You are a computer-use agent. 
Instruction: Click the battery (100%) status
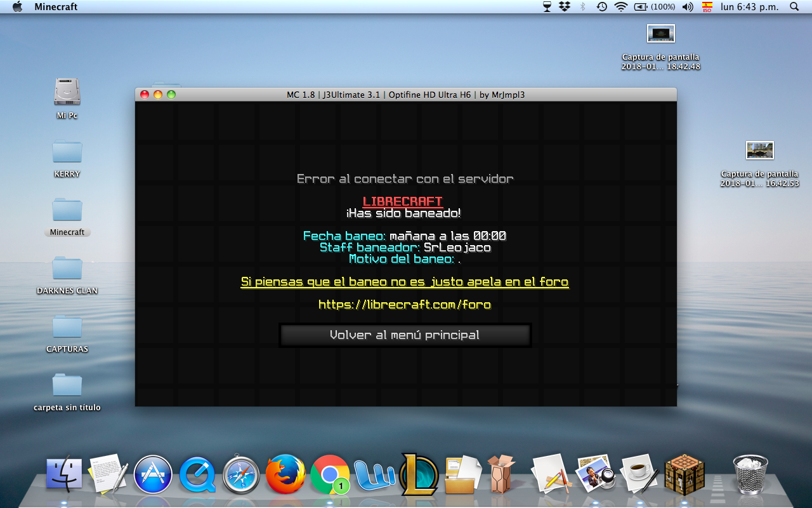pyautogui.click(x=655, y=6)
